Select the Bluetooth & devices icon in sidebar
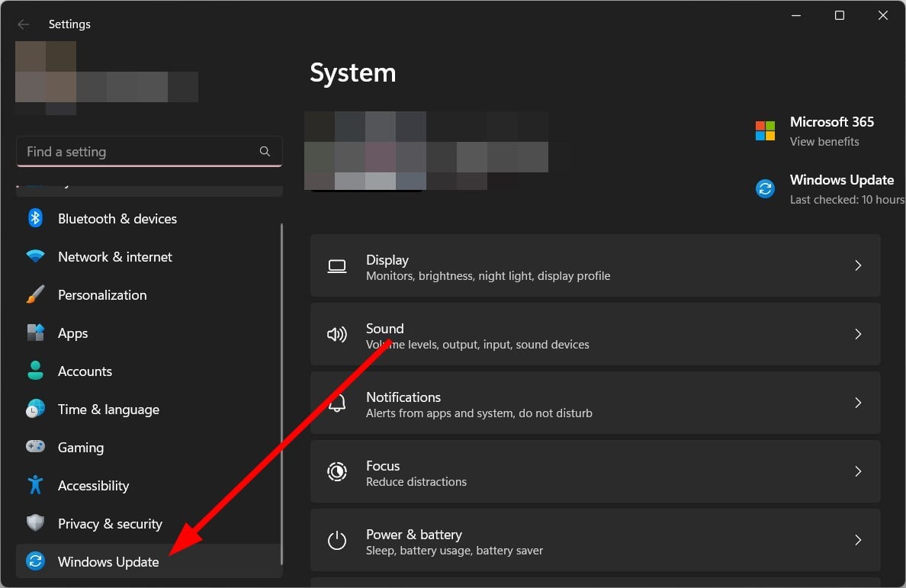 click(35, 218)
